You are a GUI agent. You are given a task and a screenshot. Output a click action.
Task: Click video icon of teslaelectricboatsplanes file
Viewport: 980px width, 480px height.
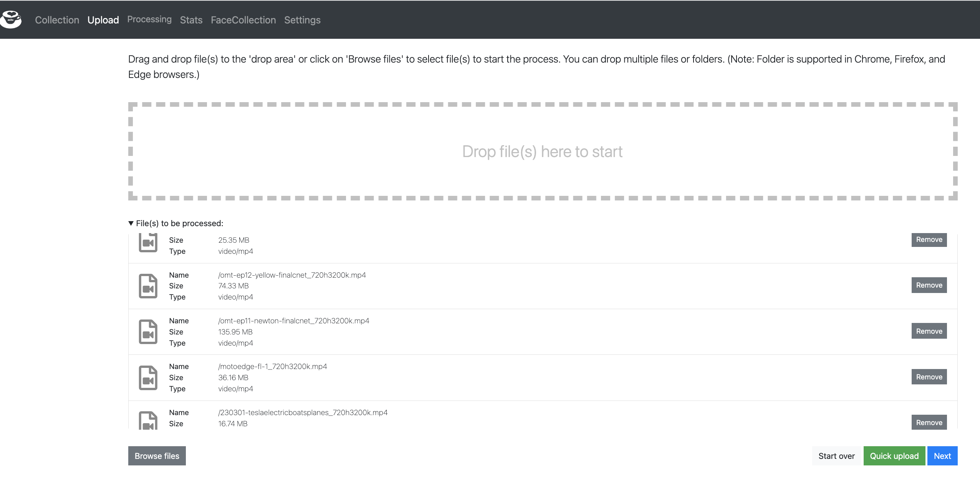point(148,420)
